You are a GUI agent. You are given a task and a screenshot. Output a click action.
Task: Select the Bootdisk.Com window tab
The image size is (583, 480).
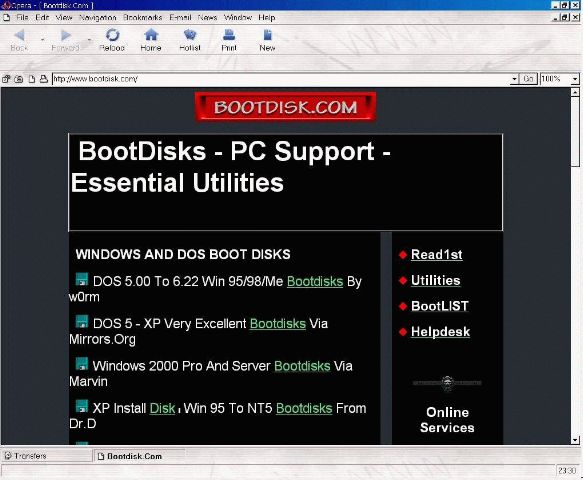click(139, 456)
